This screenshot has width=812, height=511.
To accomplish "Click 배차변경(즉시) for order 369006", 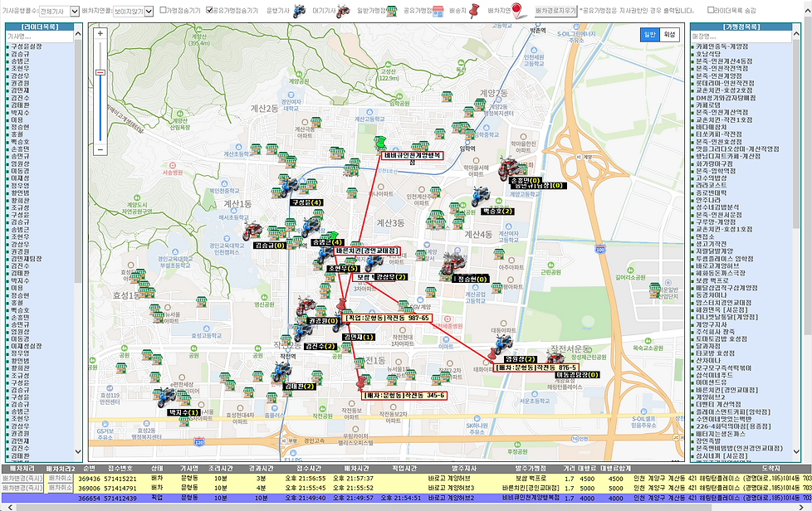I will click(x=22, y=488).
